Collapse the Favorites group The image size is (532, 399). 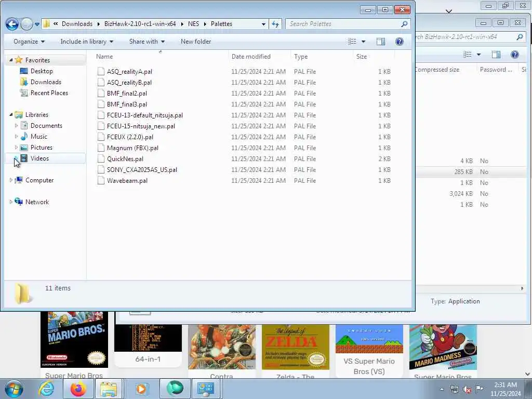11,60
